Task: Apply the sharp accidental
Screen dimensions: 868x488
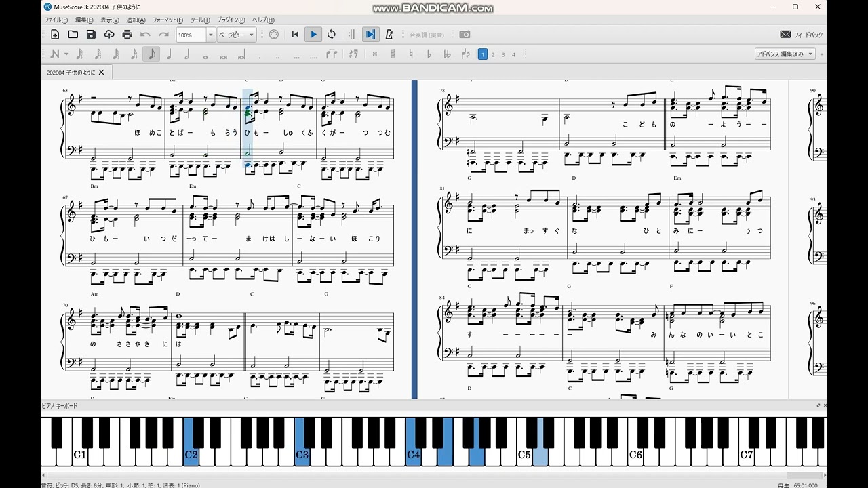Action: (x=393, y=54)
